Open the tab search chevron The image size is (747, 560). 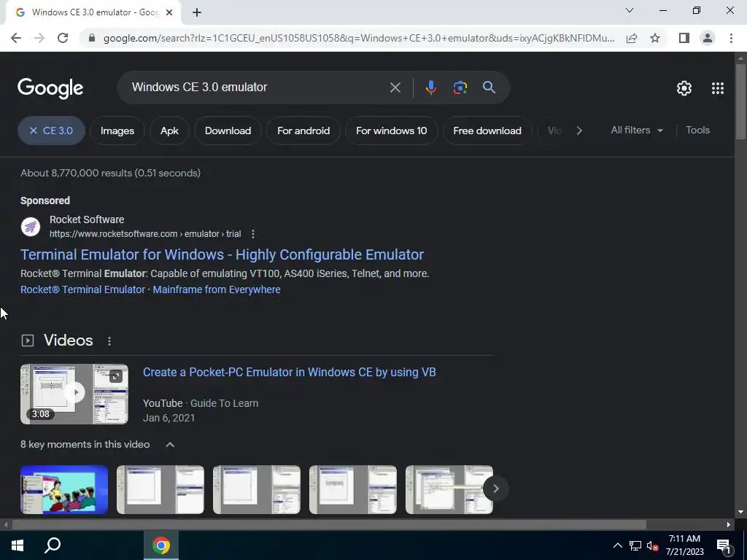pos(630,10)
